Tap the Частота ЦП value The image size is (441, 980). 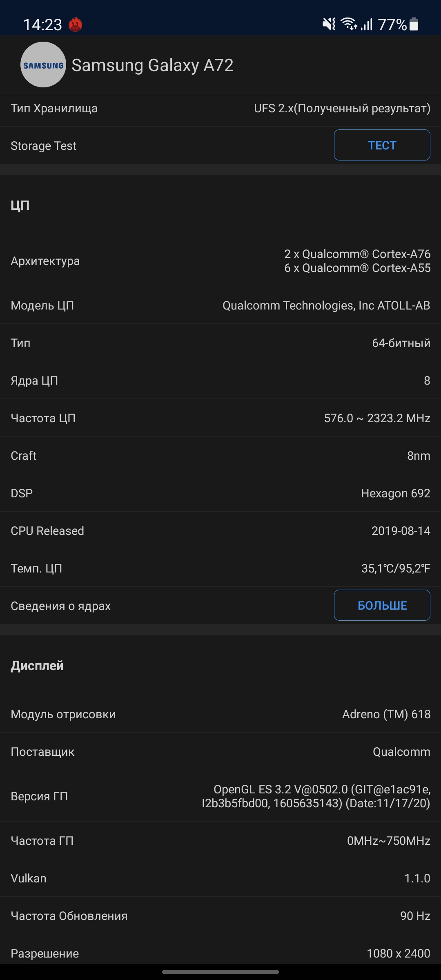click(x=377, y=418)
